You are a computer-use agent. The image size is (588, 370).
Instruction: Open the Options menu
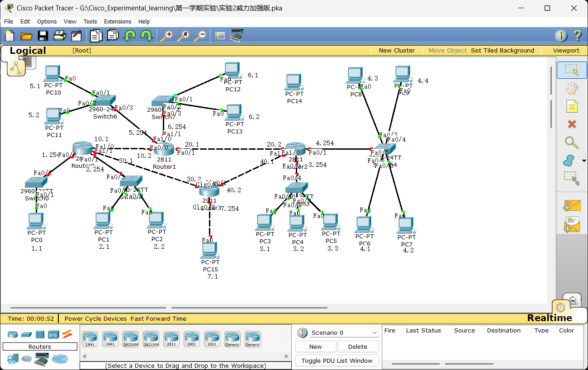tap(47, 21)
